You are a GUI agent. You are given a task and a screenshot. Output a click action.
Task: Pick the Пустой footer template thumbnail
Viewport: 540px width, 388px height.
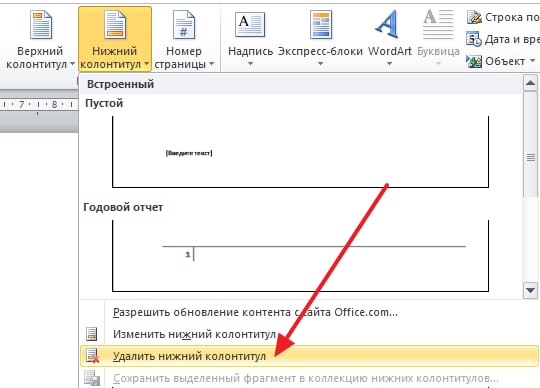point(300,152)
